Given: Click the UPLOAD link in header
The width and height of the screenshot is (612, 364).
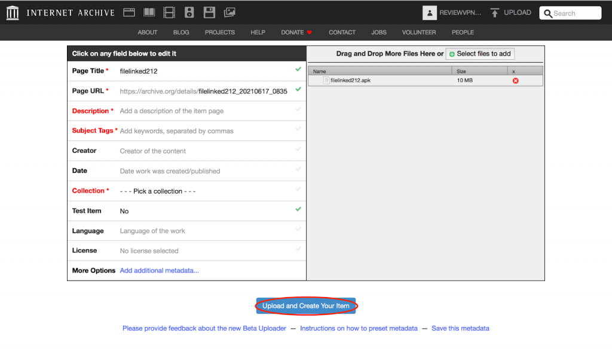Looking at the screenshot, I should (x=517, y=13).
